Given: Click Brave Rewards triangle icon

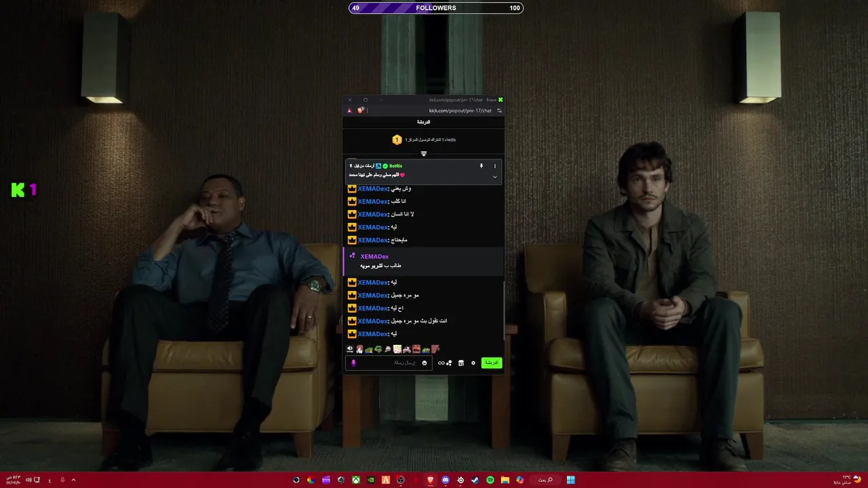Looking at the screenshot, I should pyautogui.click(x=349, y=110).
